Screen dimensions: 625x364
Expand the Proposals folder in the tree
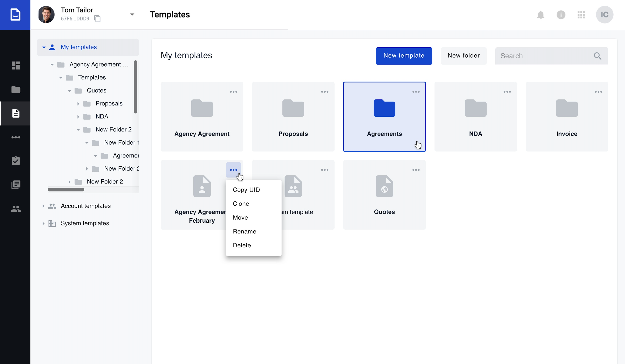pyautogui.click(x=78, y=103)
